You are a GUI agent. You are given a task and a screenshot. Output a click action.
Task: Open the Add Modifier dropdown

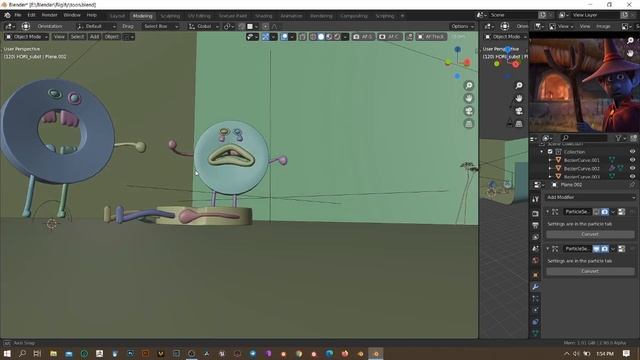(590, 197)
